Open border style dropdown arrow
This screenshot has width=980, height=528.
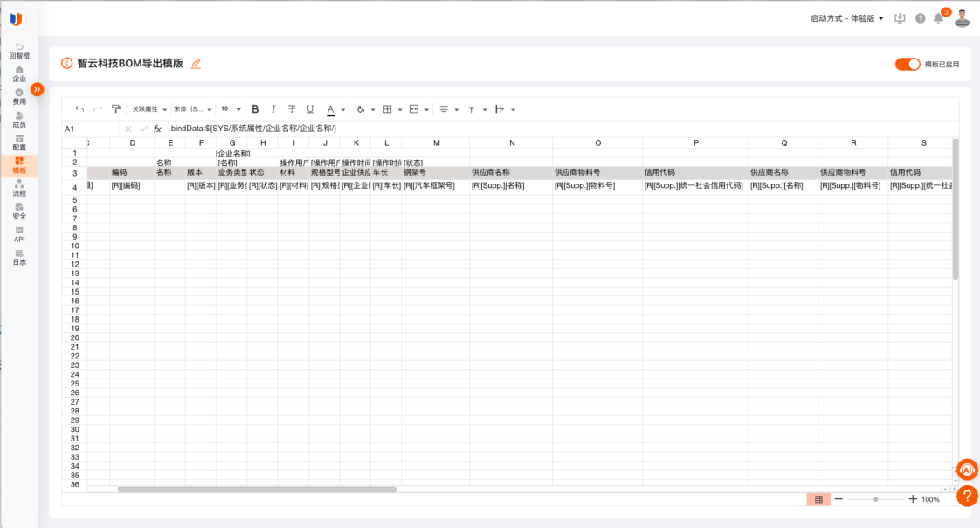400,109
